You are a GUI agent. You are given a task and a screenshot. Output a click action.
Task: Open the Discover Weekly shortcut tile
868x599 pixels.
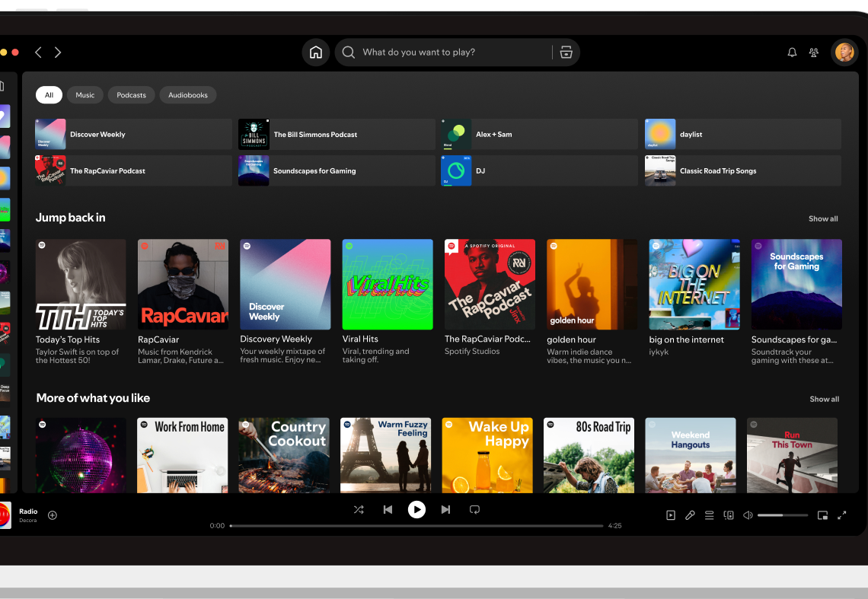pos(133,134)
